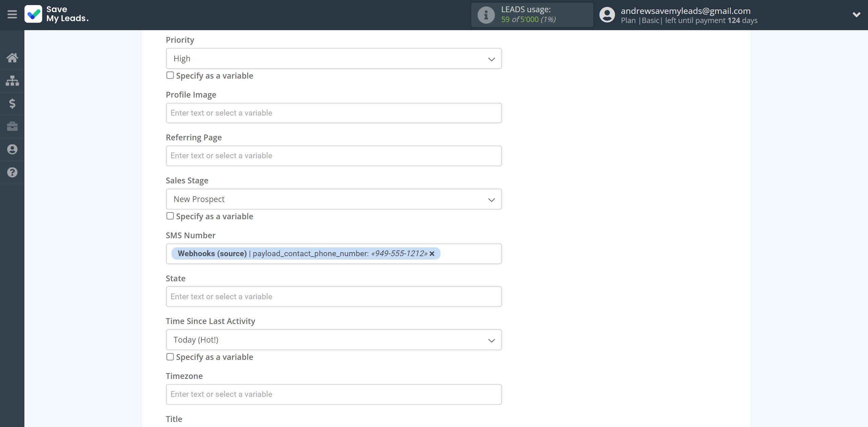Image resolution: width=868 pixels, height=427 pixels.
Task: Expand the account dropdown chevron
Action: pyautogui.click(x=856, y=15)
